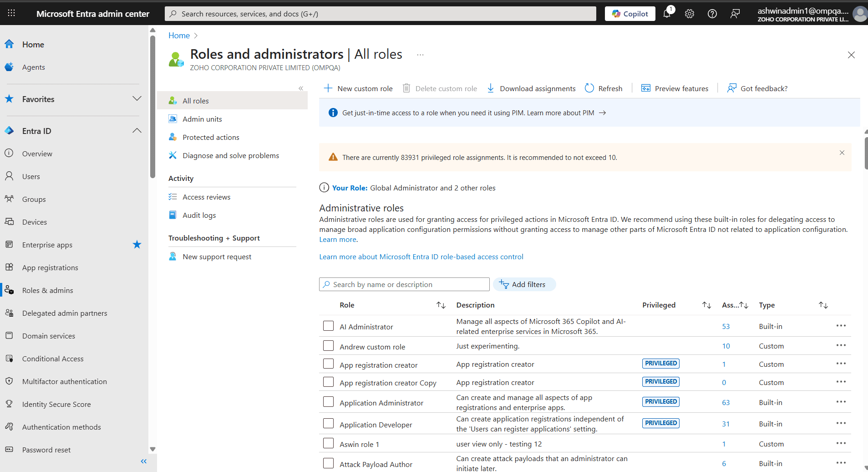Click the New custom role button
The image size is (868, 472).
coord(358,88)
